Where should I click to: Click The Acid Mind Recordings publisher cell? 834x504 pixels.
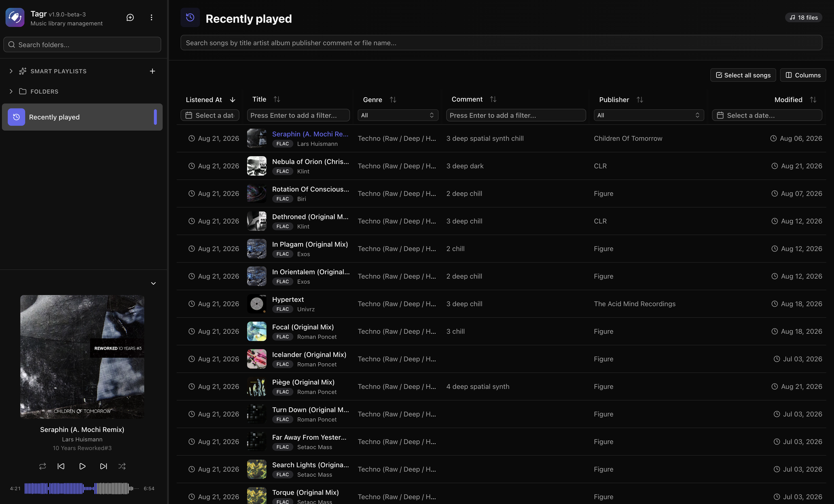[x=635, y=304]
